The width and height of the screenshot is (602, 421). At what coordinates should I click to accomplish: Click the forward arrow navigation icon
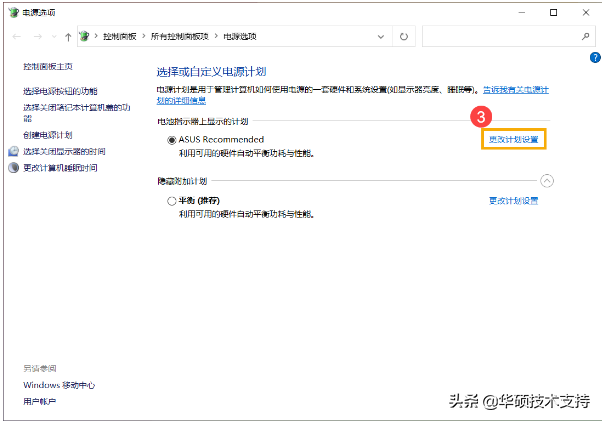tap(38, 36)
